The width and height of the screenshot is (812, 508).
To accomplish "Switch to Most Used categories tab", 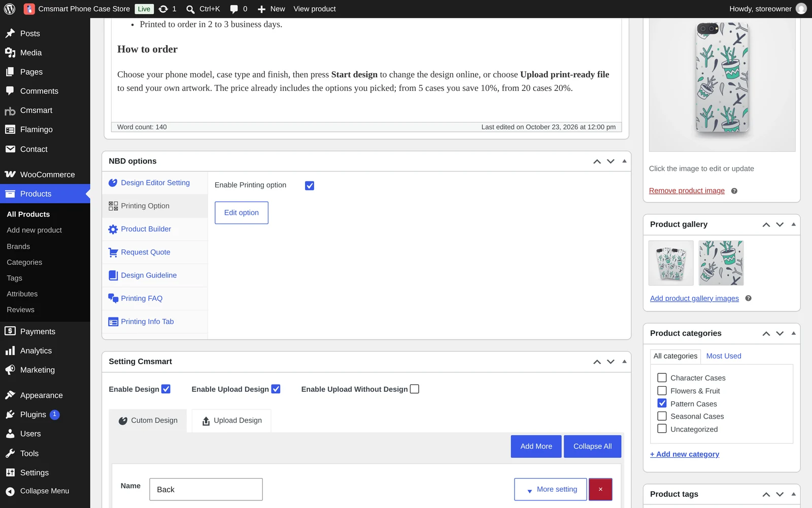I will point(724,356).
